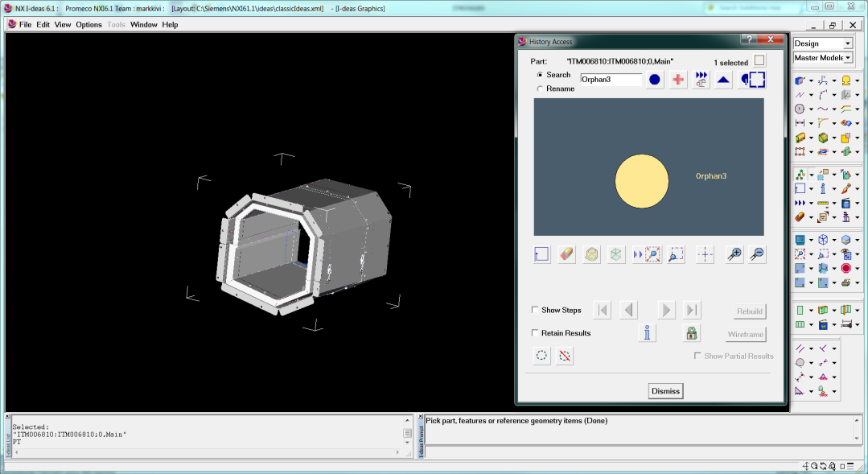
Task: Expand arrow beside the printer icon
Action: [857, 283]
